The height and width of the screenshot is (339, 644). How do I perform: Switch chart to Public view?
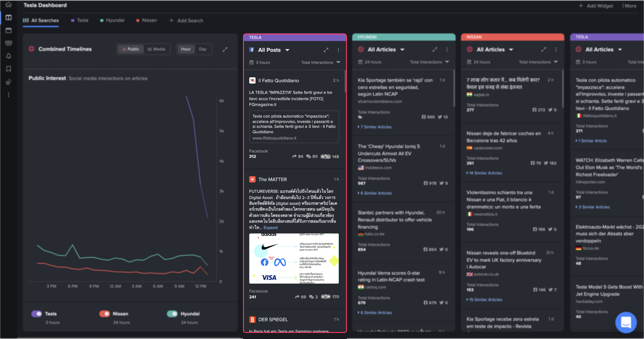coord(130,49)
